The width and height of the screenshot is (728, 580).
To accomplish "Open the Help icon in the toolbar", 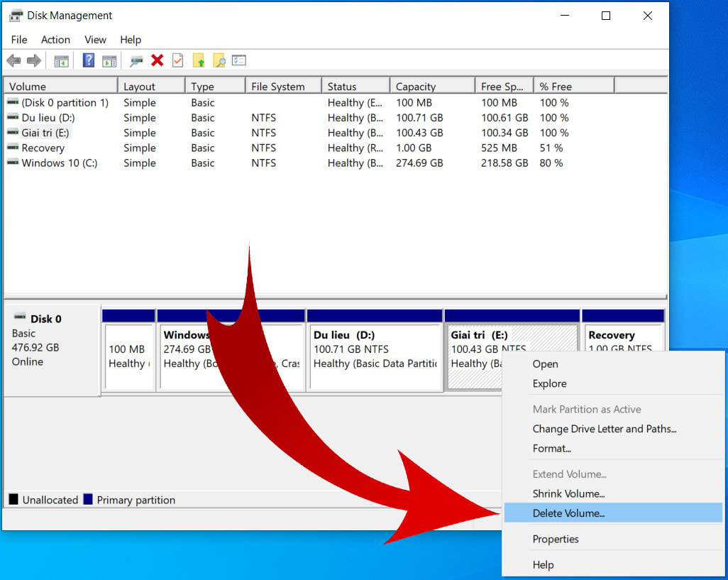I will pos(88,60).
